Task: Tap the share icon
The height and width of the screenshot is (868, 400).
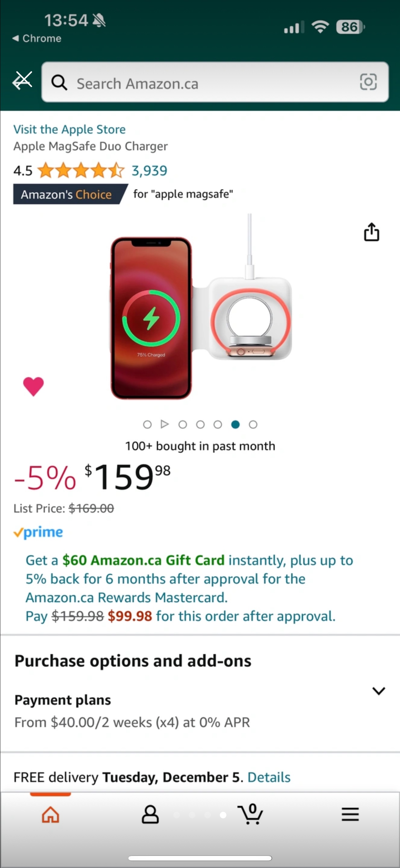Action: (371, 232)
